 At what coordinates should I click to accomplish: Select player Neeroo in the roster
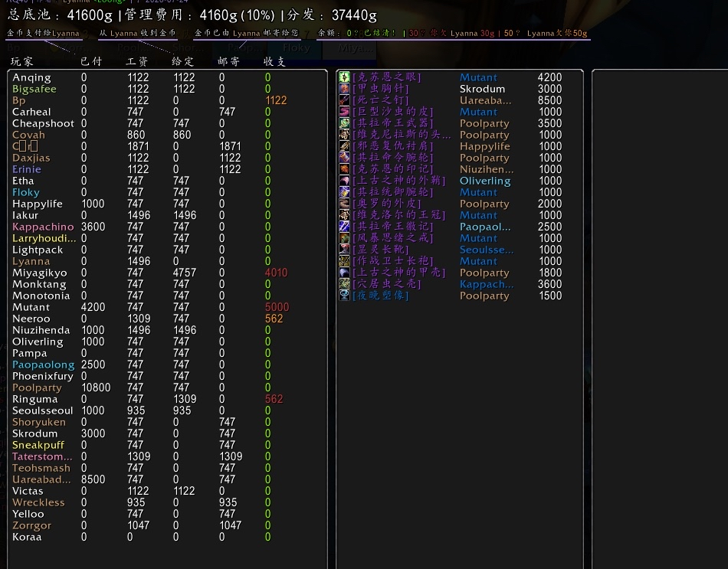coord(31,319)
